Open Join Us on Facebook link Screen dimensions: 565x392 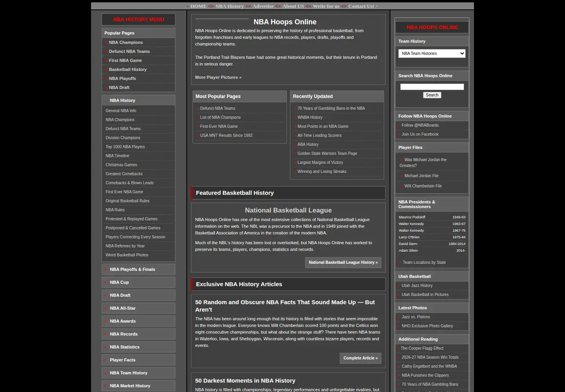pyautogui.click(x=420, y=134)
